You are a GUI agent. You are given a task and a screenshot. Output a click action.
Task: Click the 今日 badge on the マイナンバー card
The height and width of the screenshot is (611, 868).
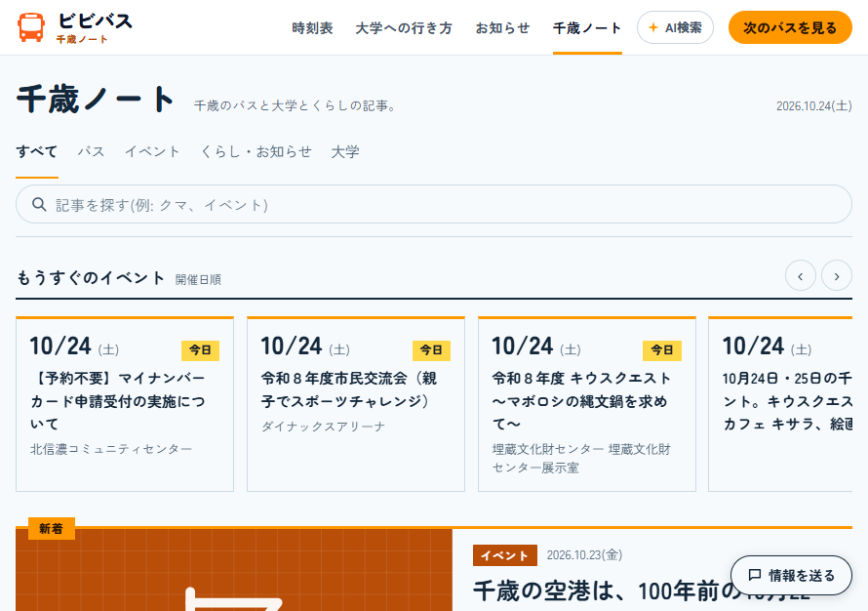(x=200, y=350)
